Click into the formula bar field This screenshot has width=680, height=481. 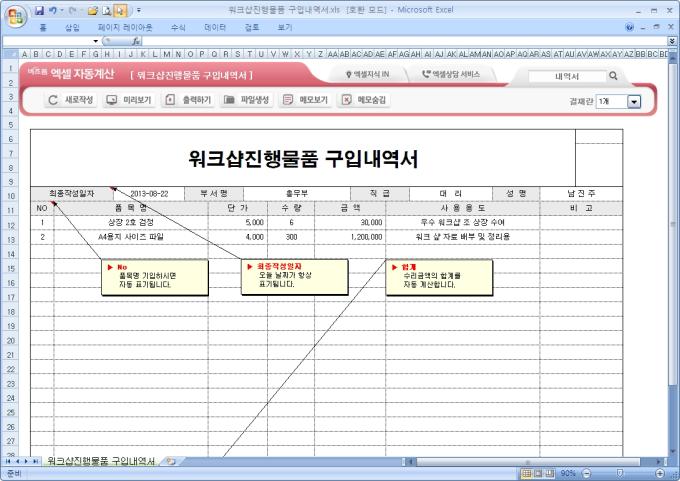coord(405,41)
